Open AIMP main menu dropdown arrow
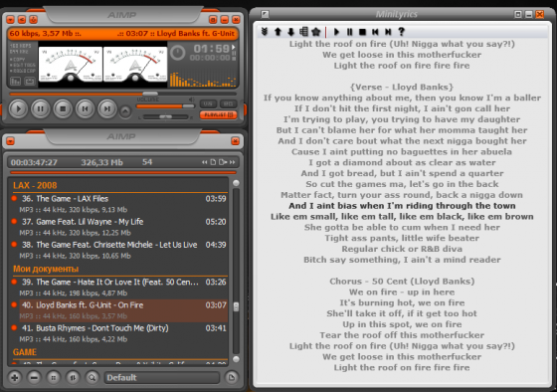 click(10, 20)
